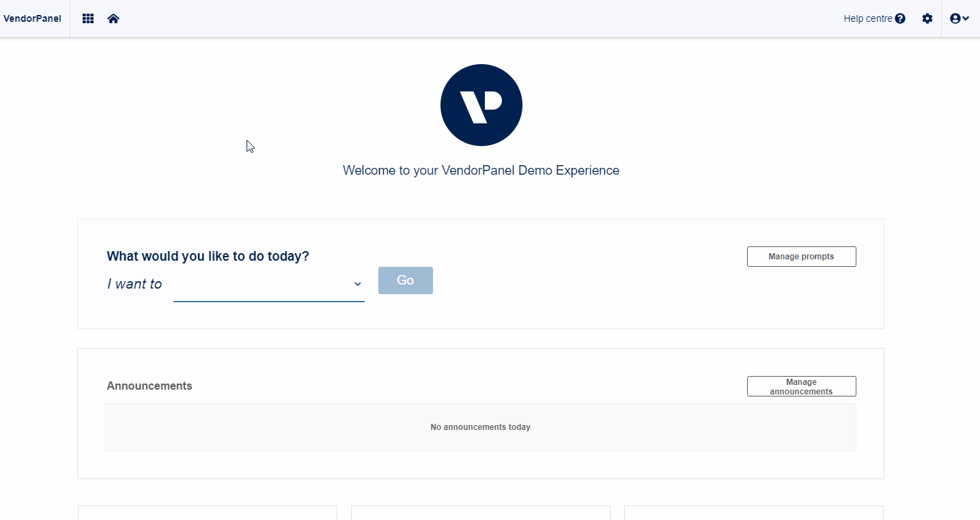
Task: Click the VendorPanel brand name
Action: point(32,18)
